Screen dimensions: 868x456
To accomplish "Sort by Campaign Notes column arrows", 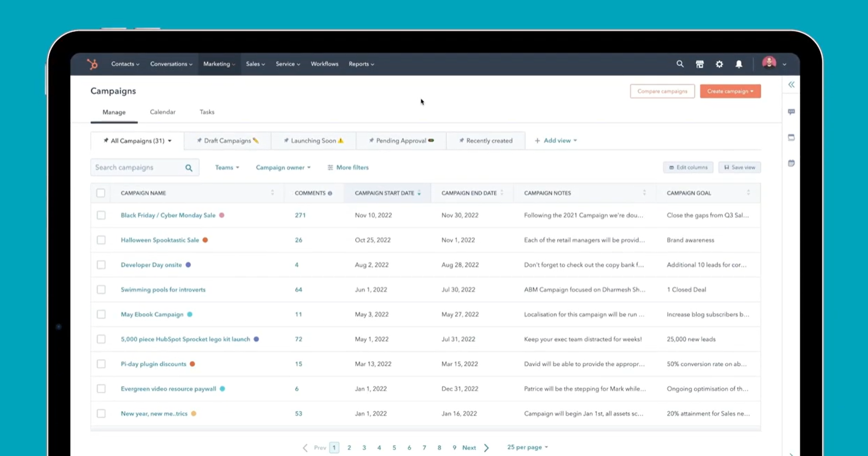I will tap(644, 193).
